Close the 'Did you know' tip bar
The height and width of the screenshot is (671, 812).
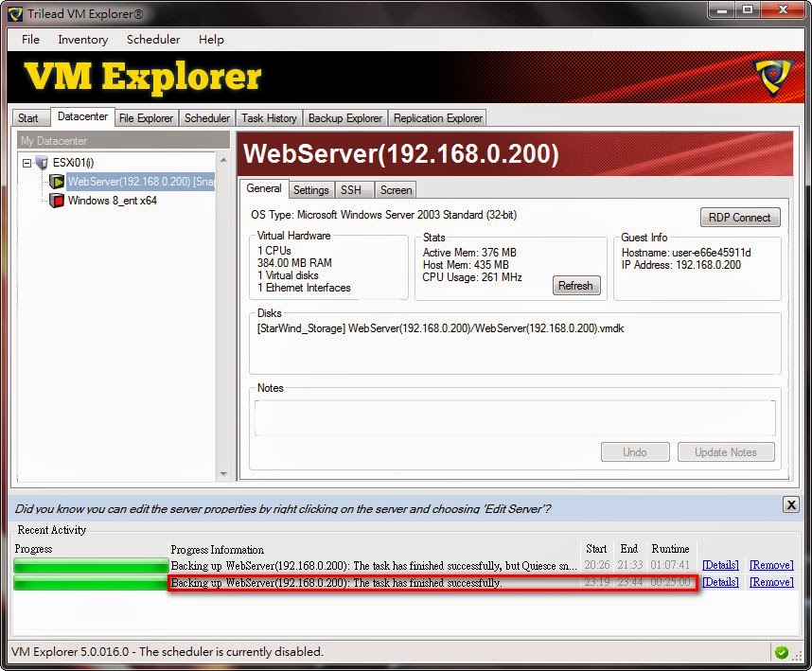click(791, 504)
